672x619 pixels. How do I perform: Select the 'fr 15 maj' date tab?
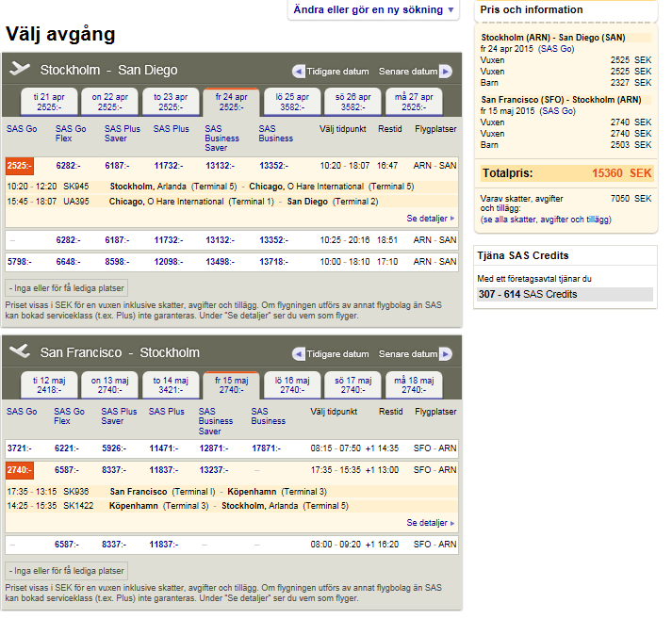[232, 384]
